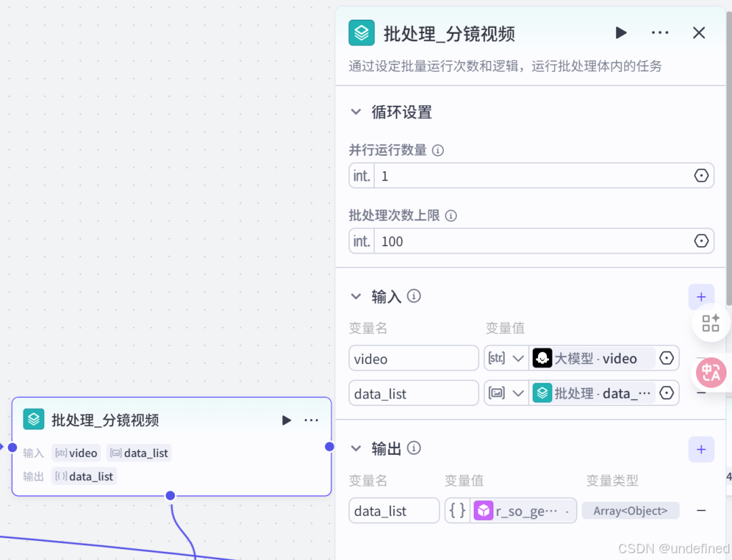Add a new input variable
The image size is (732, 560).
pyautogui.click(x=701, y=296)
